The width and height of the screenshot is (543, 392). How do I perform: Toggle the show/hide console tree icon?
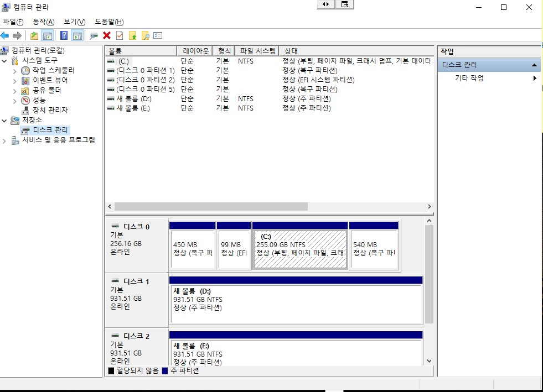tap(48, 36)
